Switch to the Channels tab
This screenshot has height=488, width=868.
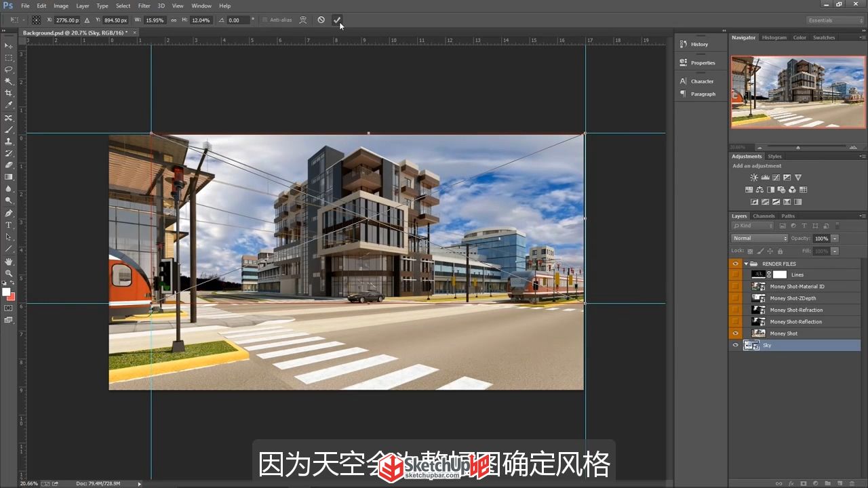pos(764,216)
